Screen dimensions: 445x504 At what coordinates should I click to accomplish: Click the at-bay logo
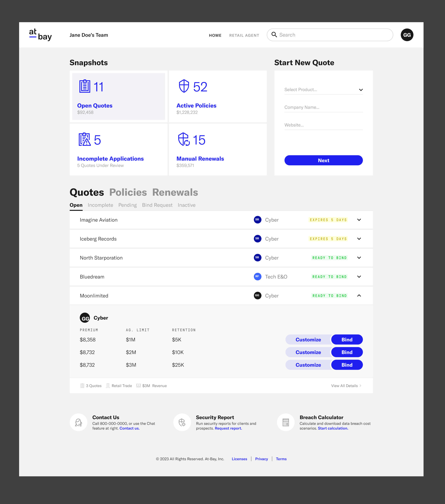click(40, 35)
